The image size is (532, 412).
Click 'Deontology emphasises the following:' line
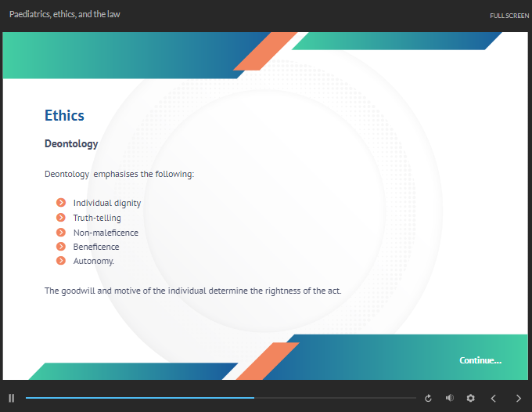click(x=120, y=174)
